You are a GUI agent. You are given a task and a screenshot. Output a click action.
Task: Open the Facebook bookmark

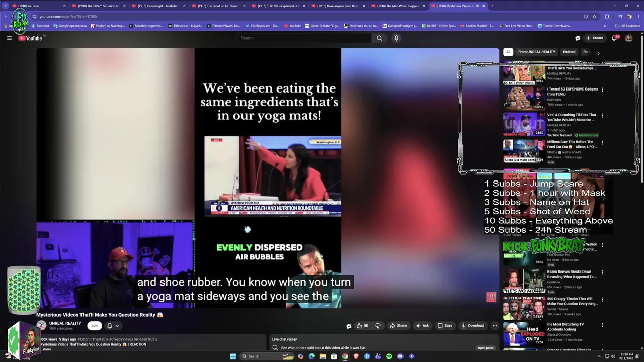coord(40,26)
